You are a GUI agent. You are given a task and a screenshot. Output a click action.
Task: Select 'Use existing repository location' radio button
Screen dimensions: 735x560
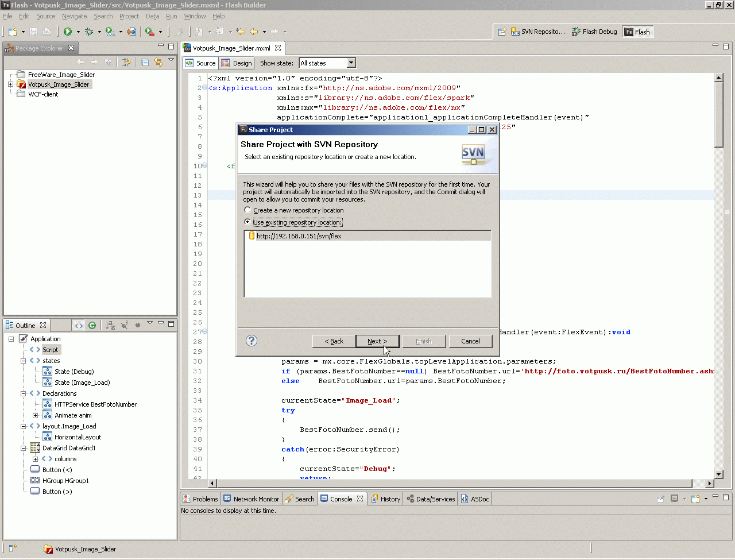[x=247, y=222]
